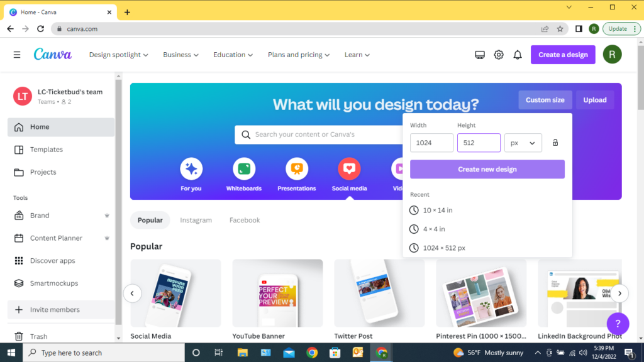This screenshot has width=644, height=362.
Task: Bookmark this page with the star icon
Action: pos(560,29)
